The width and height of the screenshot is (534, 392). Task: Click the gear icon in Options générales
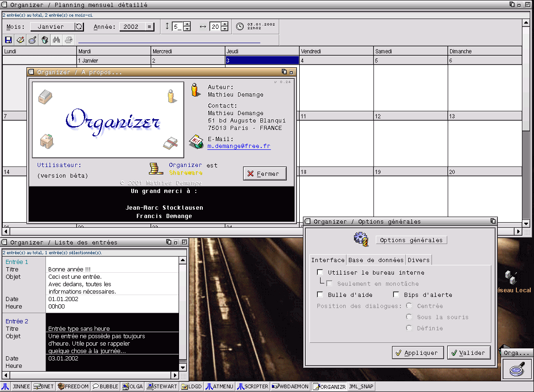(360, 239)
